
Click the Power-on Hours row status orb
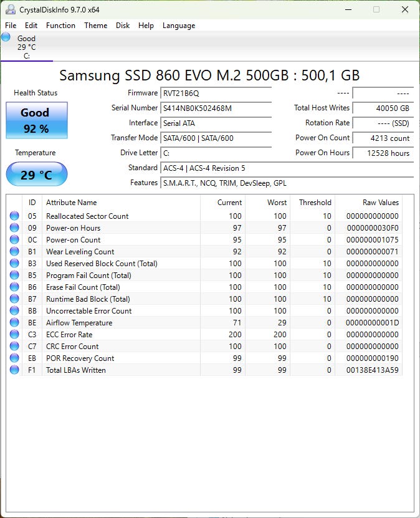pos(14,228)
